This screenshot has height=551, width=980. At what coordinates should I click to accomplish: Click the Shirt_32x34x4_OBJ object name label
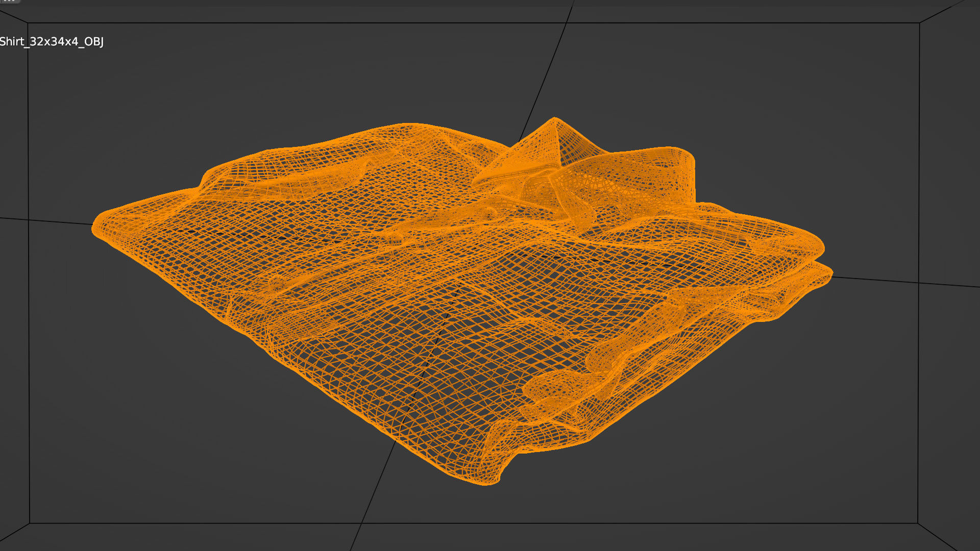coord(52,42)
